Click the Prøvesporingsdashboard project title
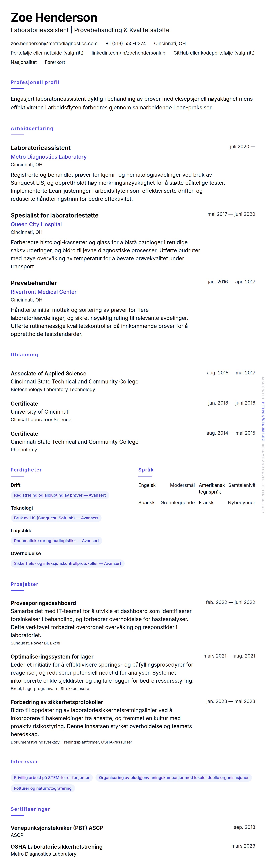The width and height of the screenshot is (266, 868). coord(43,603)
